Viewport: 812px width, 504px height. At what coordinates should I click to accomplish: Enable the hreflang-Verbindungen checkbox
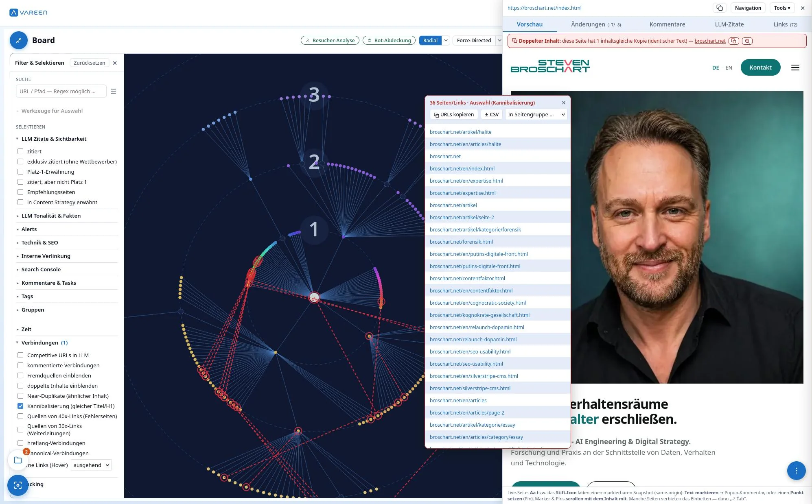20,443
